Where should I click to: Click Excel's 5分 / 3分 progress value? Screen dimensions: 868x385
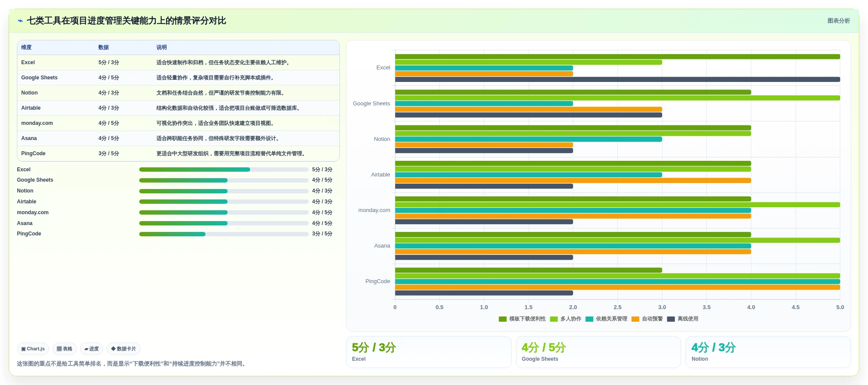click(322, 170)
